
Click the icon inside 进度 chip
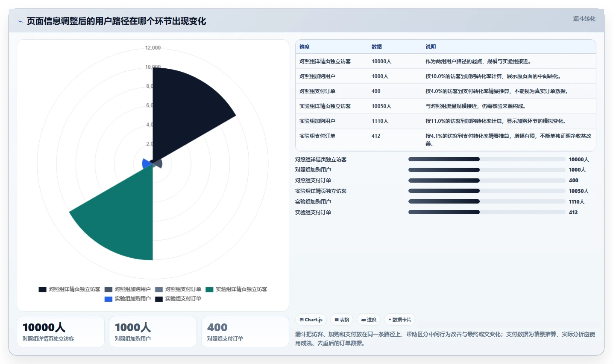[x=364, y=320]
